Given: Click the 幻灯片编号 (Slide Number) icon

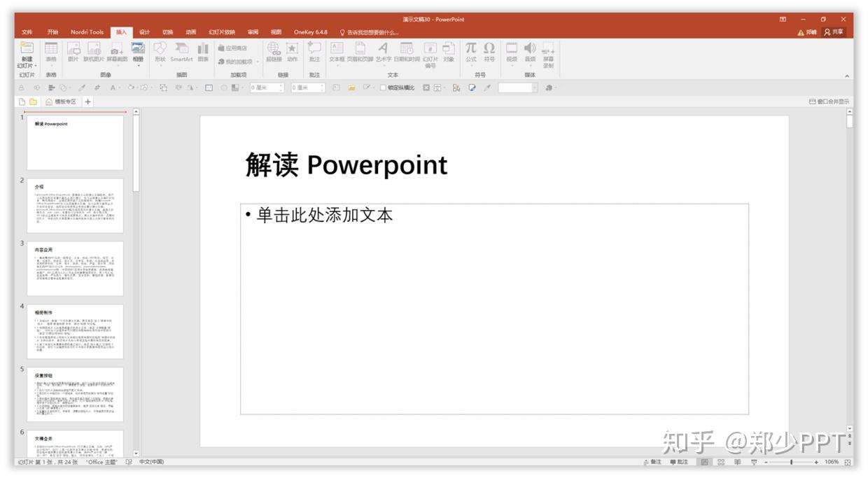Looking at the screenshot, I should click(x=430, y=48).
